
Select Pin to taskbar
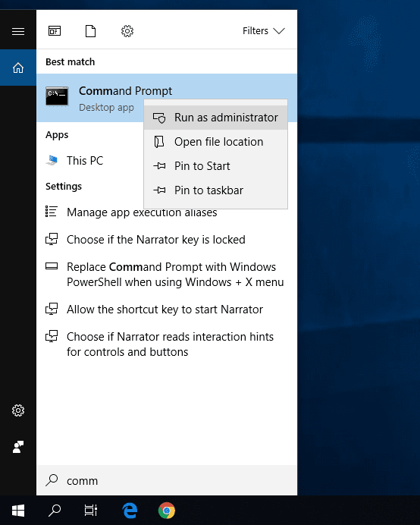click(215, 190)
